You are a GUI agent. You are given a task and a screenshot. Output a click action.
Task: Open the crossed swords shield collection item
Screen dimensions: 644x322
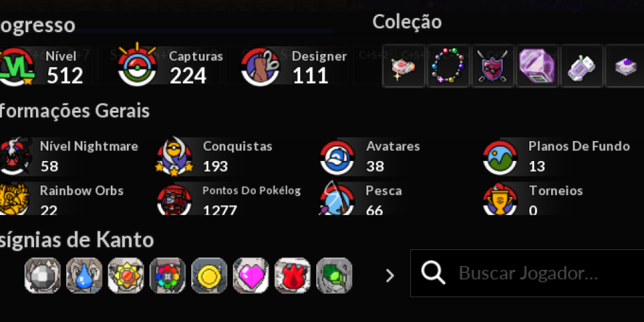tap(493, 66)
